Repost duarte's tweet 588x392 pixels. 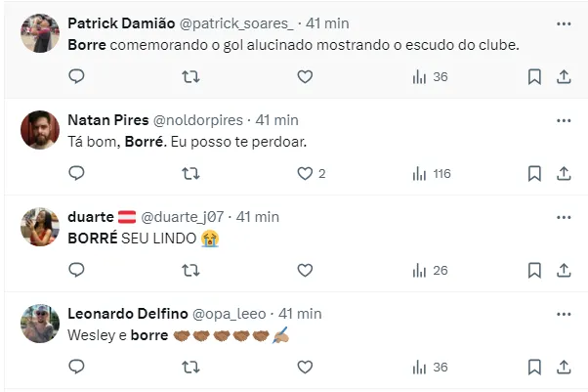pos(191,270)
